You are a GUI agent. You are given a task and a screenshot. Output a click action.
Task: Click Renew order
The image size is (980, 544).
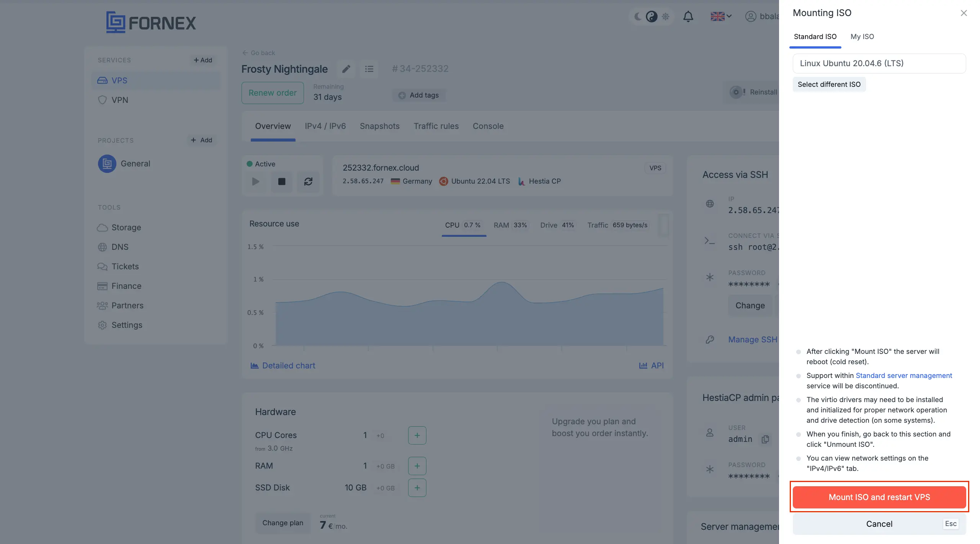(273, 93)
